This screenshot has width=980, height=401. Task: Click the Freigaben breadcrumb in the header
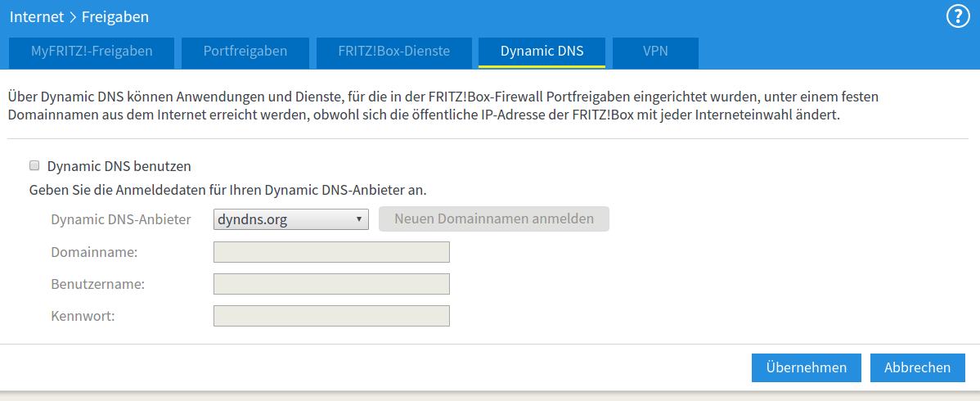115,16
